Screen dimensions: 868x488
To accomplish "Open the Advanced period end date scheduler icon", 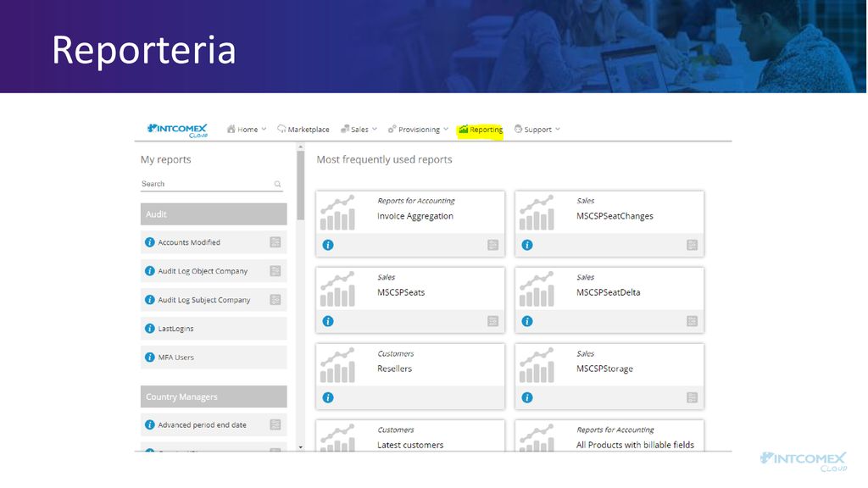I will [x=275, y=425].
